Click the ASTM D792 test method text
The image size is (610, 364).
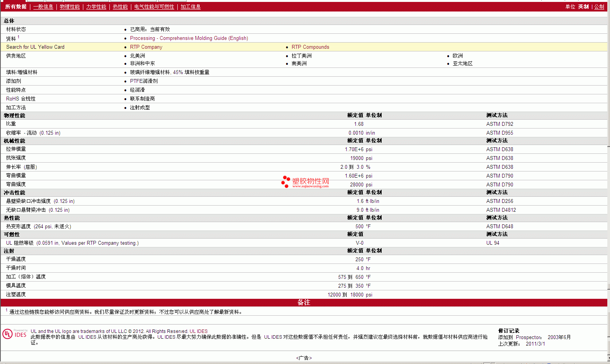click(499, 124)
